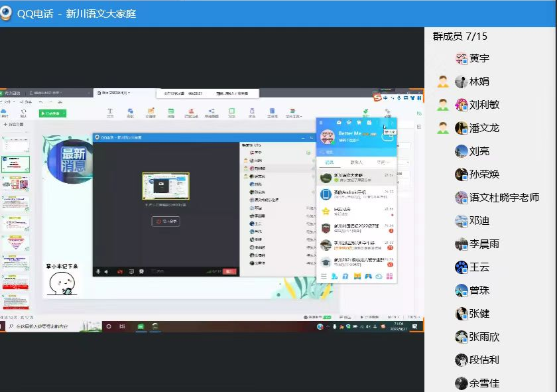This screenshot has width=557, height=392.
Task: Open the game controller icon at the QQ panel bottom
Action: [x=368, y=276]
